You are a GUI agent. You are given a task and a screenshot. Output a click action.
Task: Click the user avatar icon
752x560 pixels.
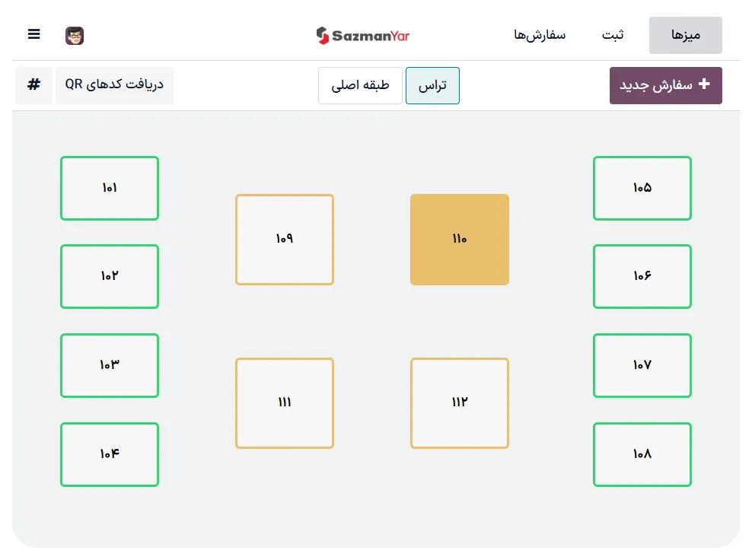(75, 36)
